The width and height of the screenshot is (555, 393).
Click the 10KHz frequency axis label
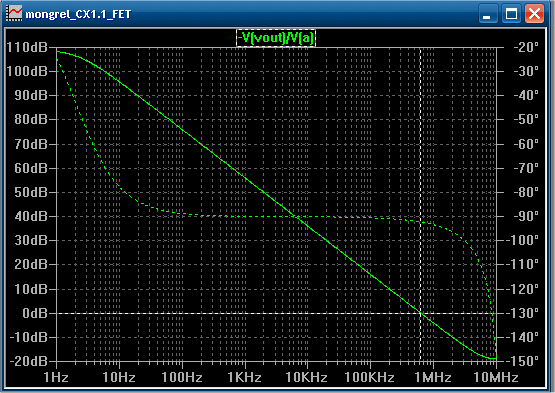(307, 377)
